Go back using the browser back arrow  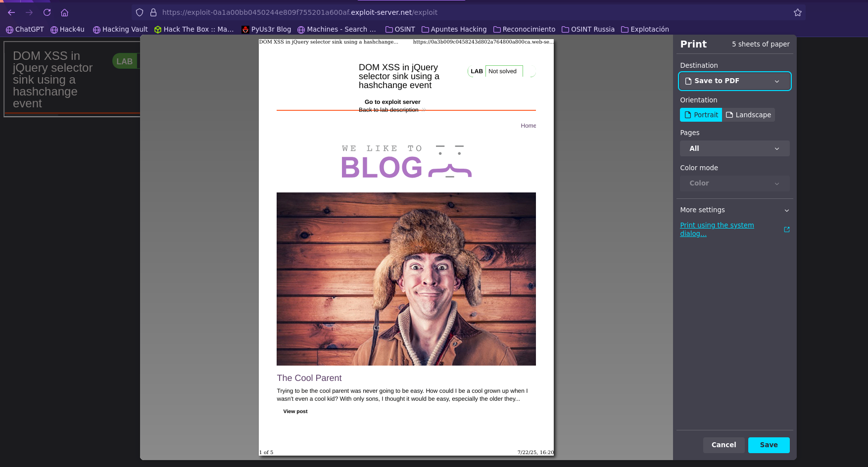point(11,12)
